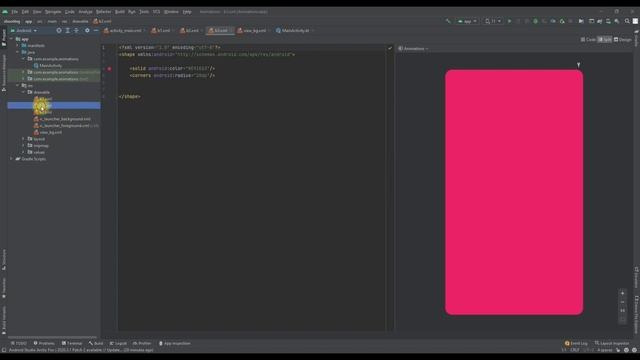Collapse the app module tree node
Image resolution: width=640 pixels, height=360 pixels.
coord(11,39)
